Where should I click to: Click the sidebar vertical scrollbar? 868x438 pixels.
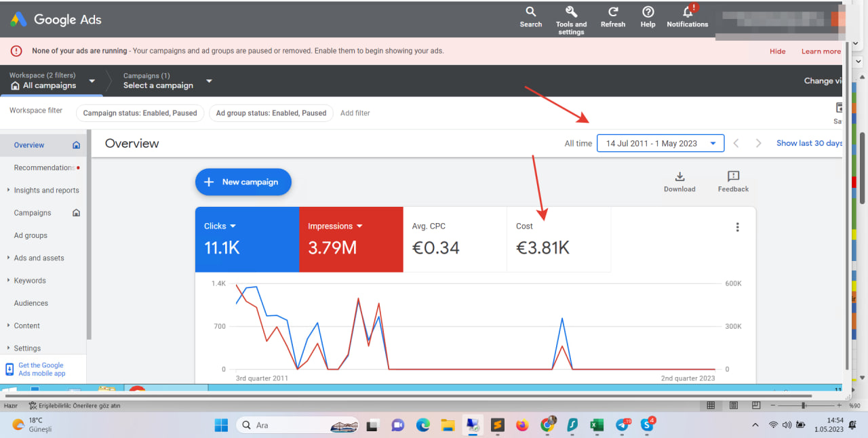[89, 234]
